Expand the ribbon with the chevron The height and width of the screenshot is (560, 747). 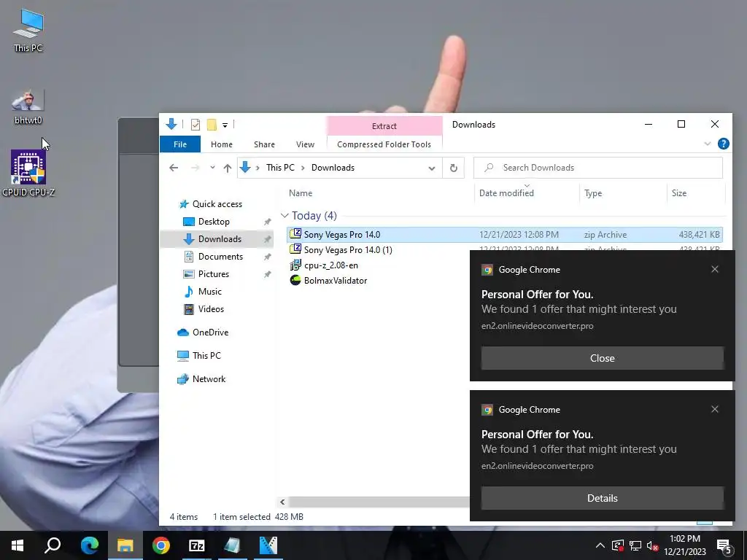[708, 144]
